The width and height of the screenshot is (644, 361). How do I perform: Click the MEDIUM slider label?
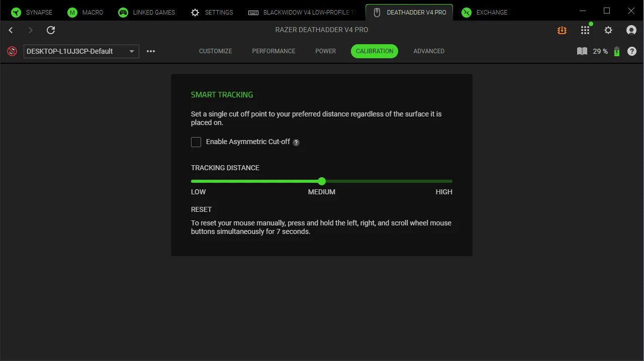(x=322, y=192)
